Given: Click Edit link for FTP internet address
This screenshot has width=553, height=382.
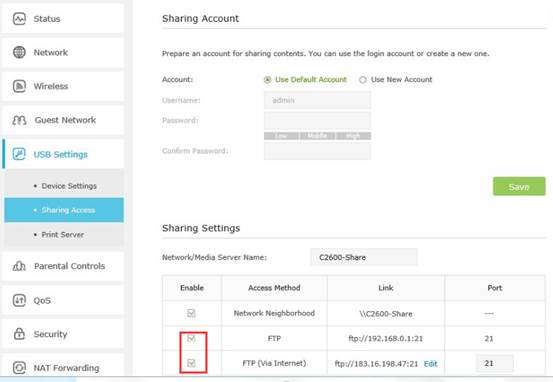Looking at the screenshot, I should pos(430,364).
